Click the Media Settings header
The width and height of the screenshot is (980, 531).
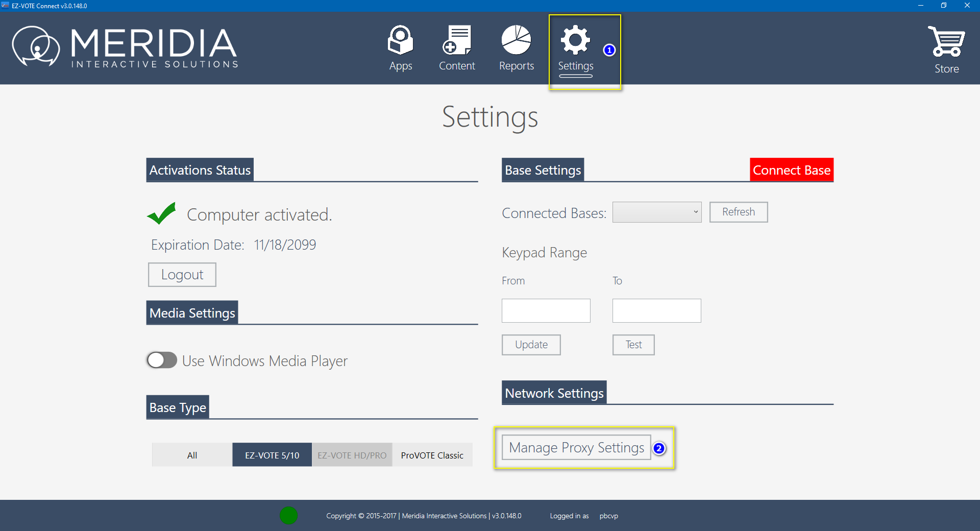pos(192,313)
